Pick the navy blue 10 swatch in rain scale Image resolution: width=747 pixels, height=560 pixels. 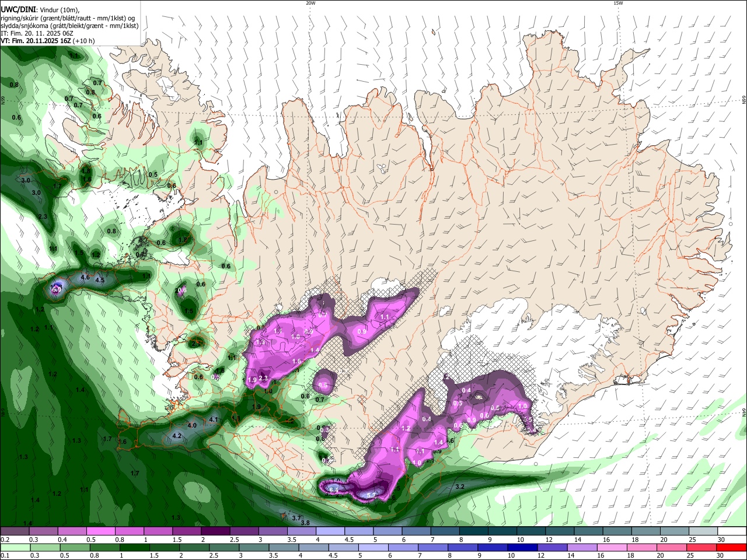(x=521, y=547)
